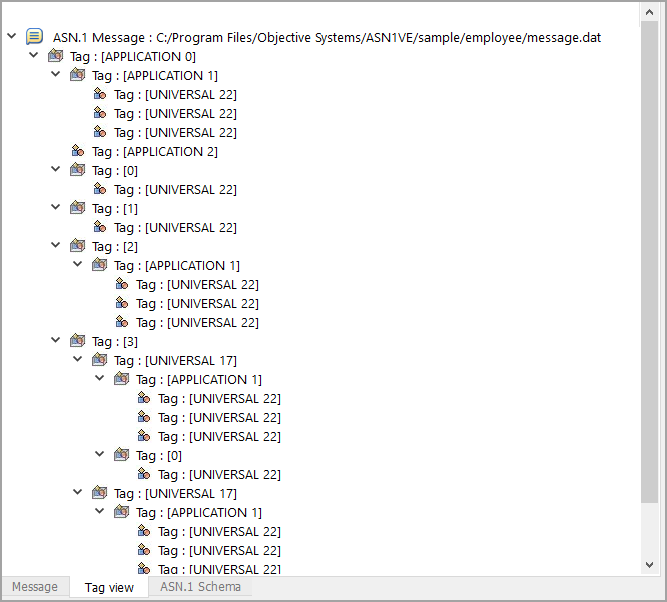Click the icon beside Tag : [APPLICATION 2]
The width and height of the screenshot is (667, 602).
78,151
